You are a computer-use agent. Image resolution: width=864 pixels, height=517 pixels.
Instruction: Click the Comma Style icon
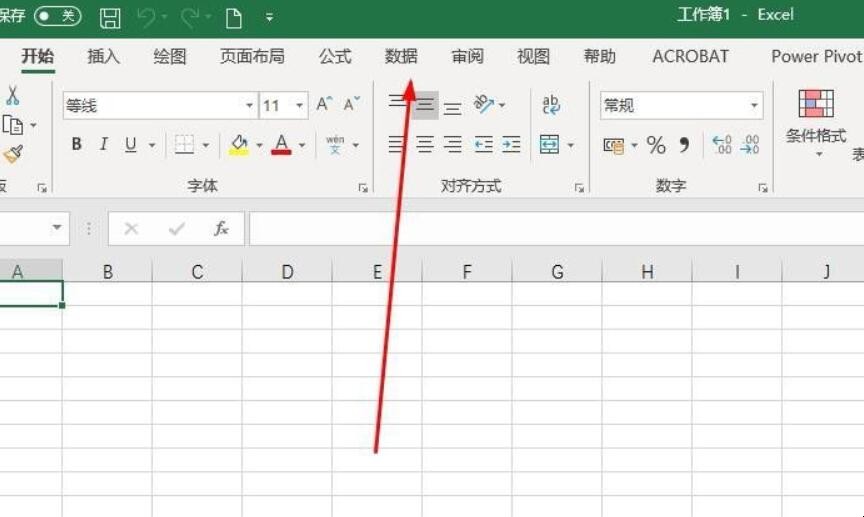tap(684, 145)
